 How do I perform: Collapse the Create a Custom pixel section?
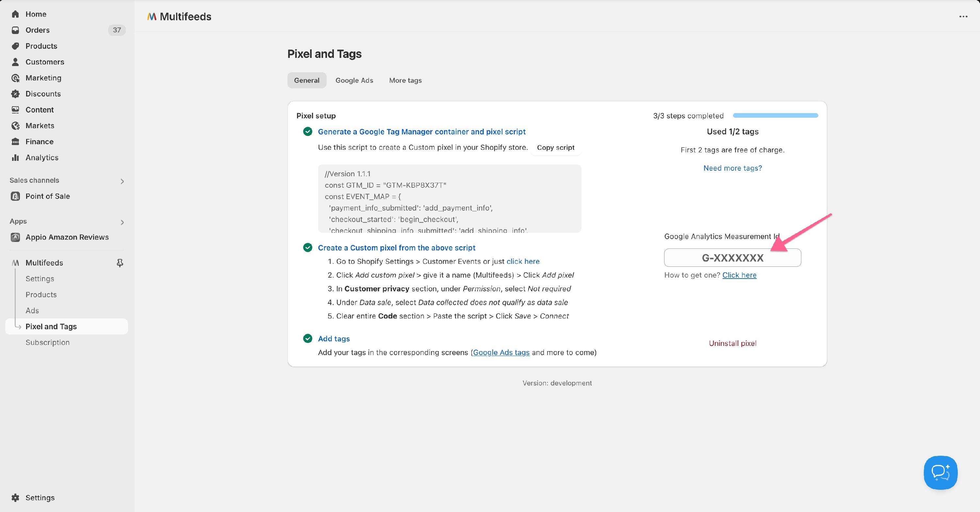(397, 248)
